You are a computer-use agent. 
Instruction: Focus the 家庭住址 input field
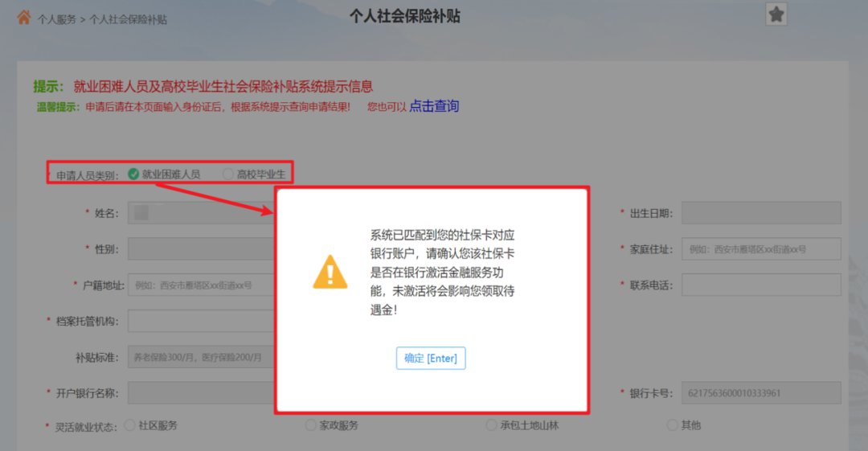click(x=761, y=249)
